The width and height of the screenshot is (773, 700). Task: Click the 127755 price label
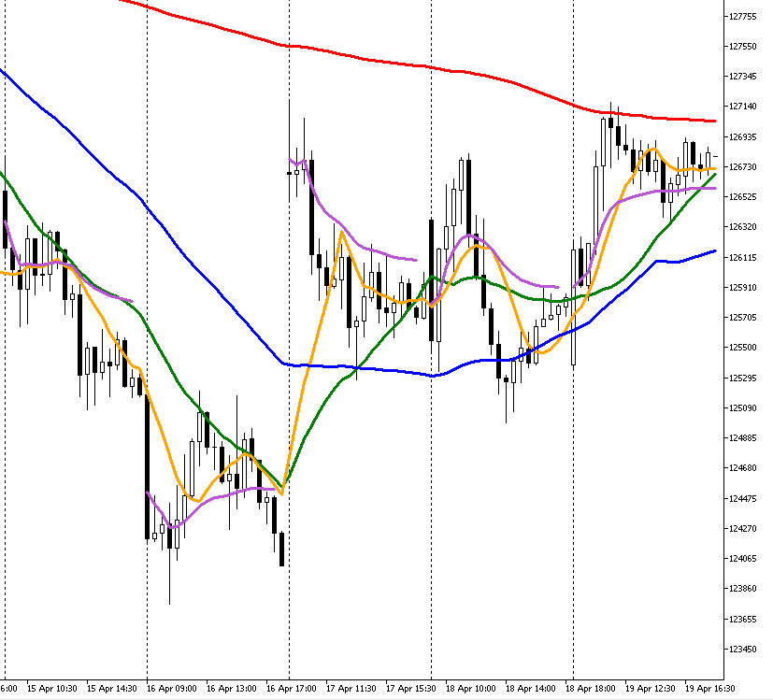(742, 17)
